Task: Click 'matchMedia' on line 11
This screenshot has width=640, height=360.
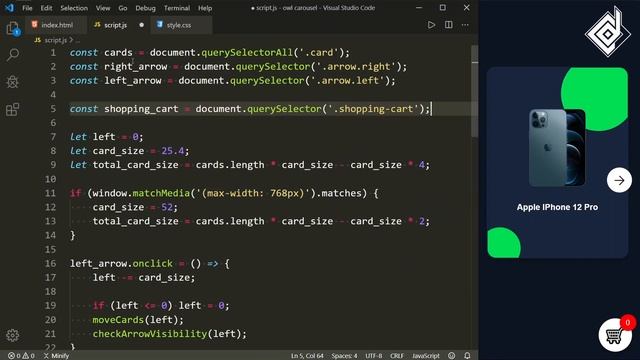Action: click(161, 193)
